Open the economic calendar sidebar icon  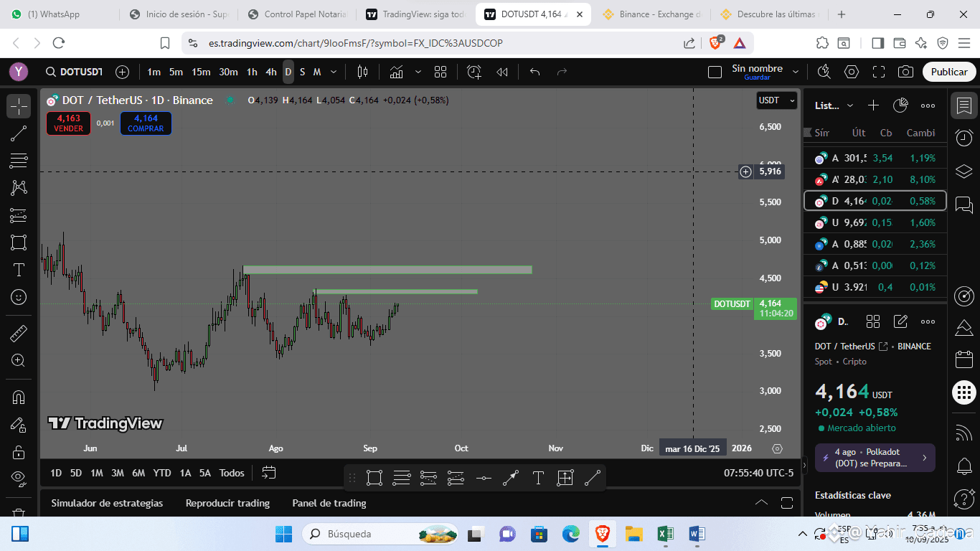[964, 359]
